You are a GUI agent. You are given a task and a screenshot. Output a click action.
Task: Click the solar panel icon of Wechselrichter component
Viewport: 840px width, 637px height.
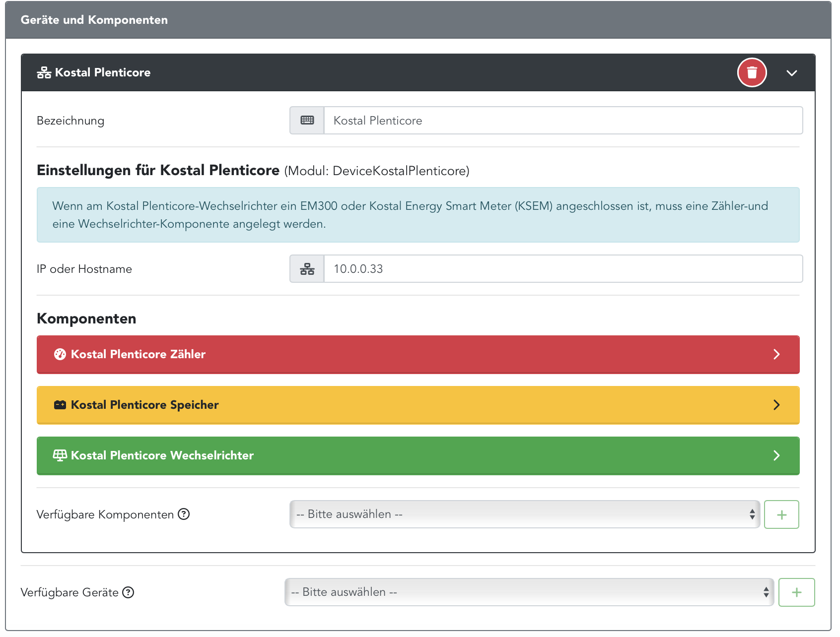pos(60,455)
